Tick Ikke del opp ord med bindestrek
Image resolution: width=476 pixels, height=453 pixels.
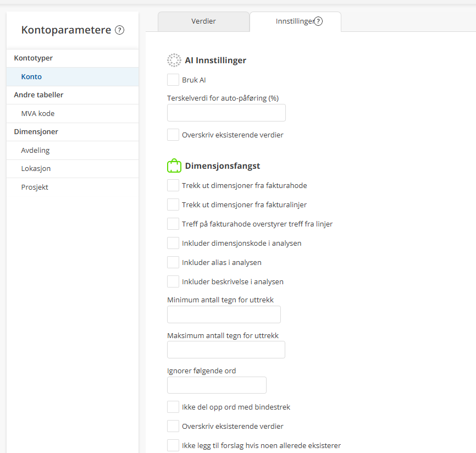point(173,407)
